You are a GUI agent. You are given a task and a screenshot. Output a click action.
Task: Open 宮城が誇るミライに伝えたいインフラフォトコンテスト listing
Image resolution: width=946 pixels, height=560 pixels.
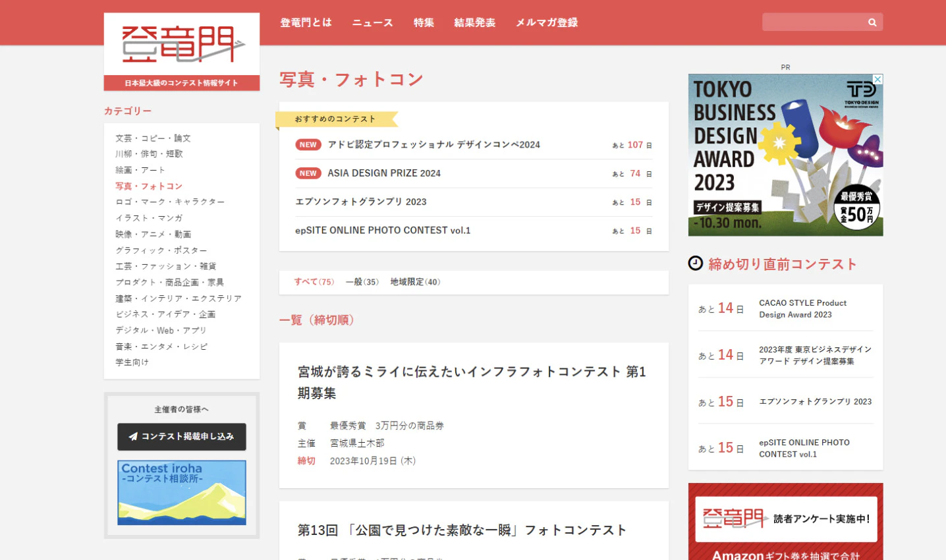pos(472,383)
